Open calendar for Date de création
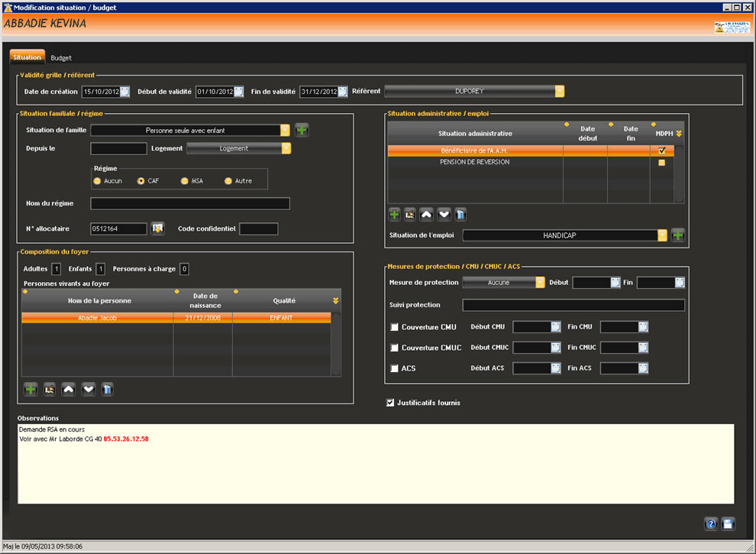 [x=124, y=92]
